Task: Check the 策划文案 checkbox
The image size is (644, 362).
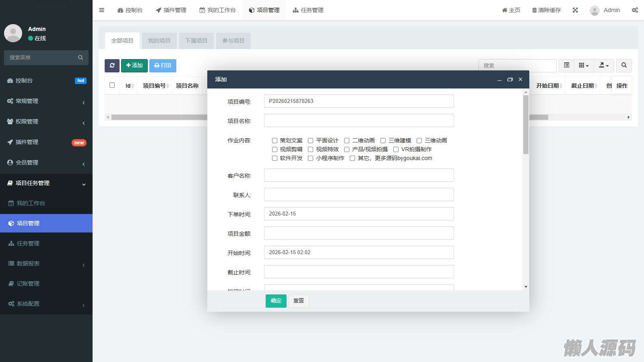Action: coord(275,140)
